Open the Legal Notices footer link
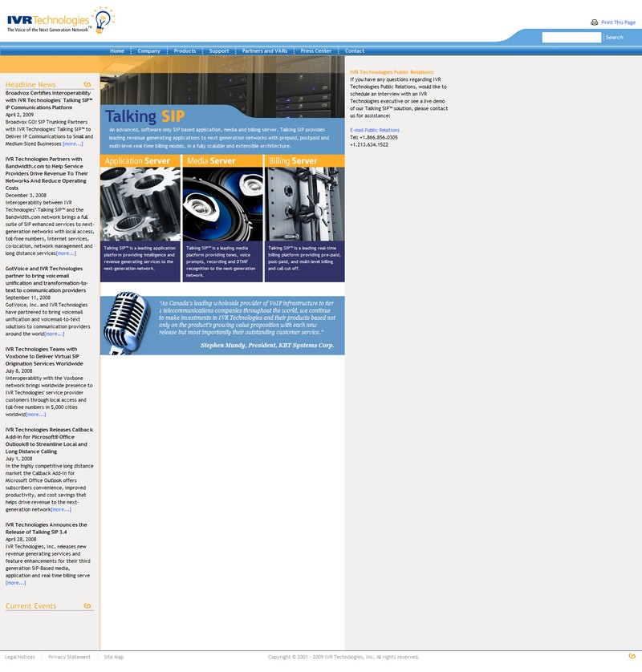 pos(20,657)
